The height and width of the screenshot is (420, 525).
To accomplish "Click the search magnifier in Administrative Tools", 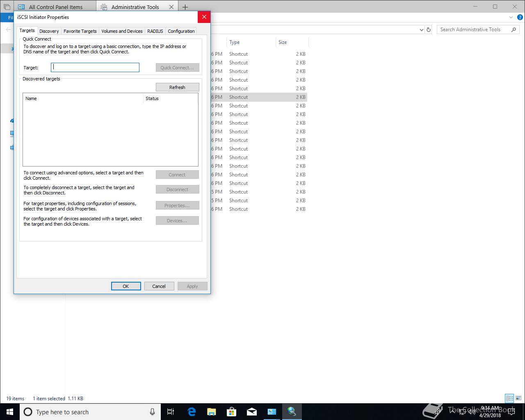I will tap(514, 30).
